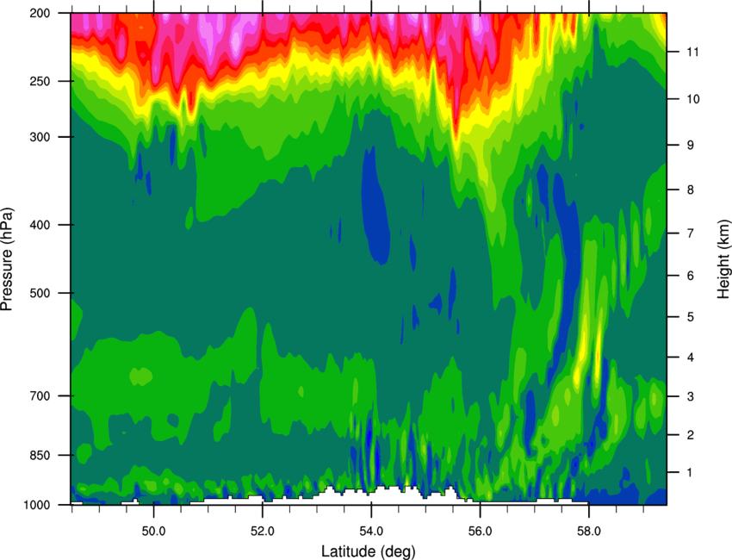Click the large blue blob near 54 degrees
Viewport: 732px width, 560px height.
tap(375, 206)
